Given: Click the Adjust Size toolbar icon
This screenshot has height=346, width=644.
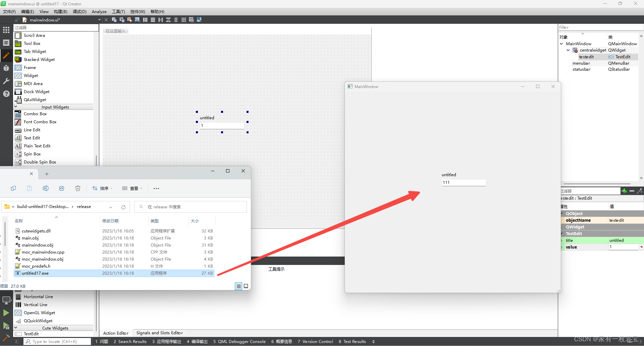Looking at the screenshot, I should (199, 20).
